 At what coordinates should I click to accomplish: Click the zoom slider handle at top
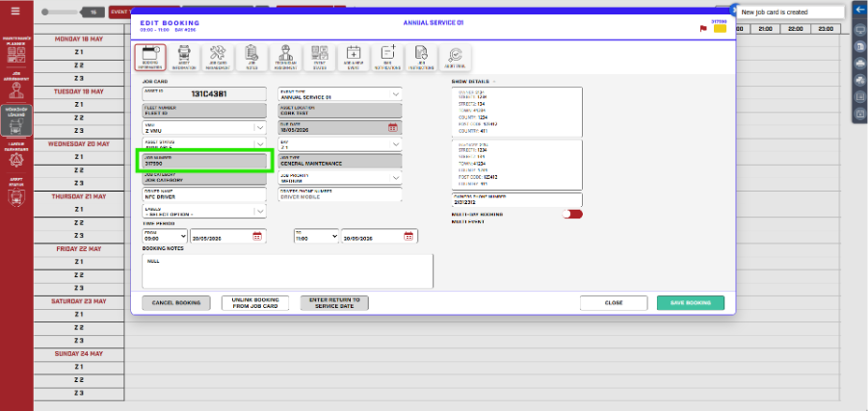[x=45, y=12]
